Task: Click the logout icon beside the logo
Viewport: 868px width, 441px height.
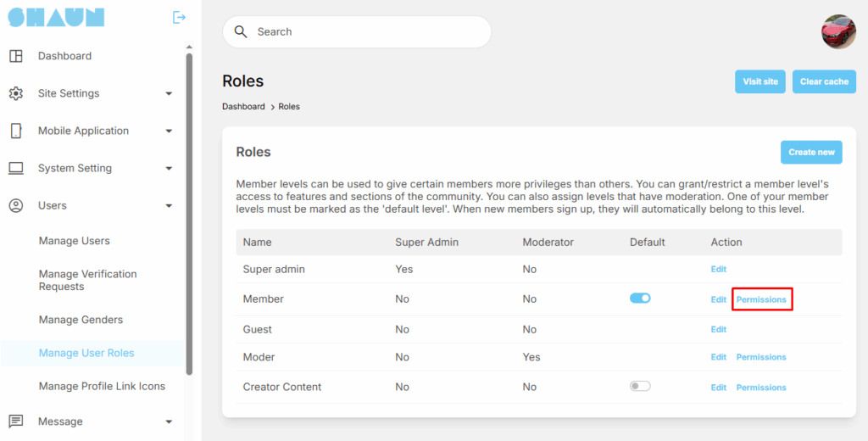Action: pyautogui.click(x=179, y=17)
